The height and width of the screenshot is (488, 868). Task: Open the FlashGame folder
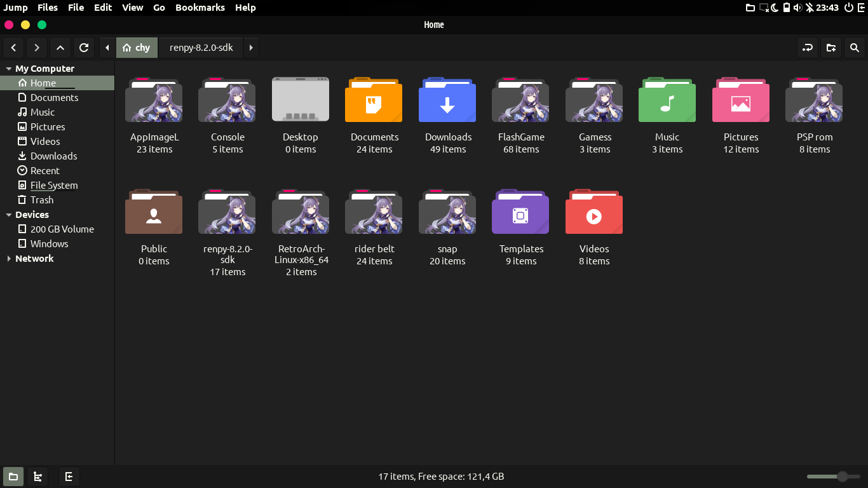pyautogui.click(x=521, y=100)
